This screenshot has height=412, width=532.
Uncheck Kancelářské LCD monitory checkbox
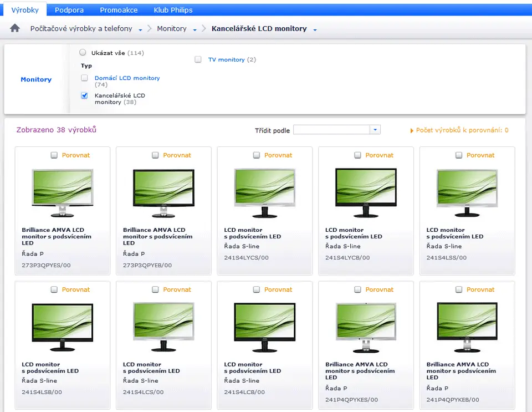pyautogui.click(x=84, y=95)
